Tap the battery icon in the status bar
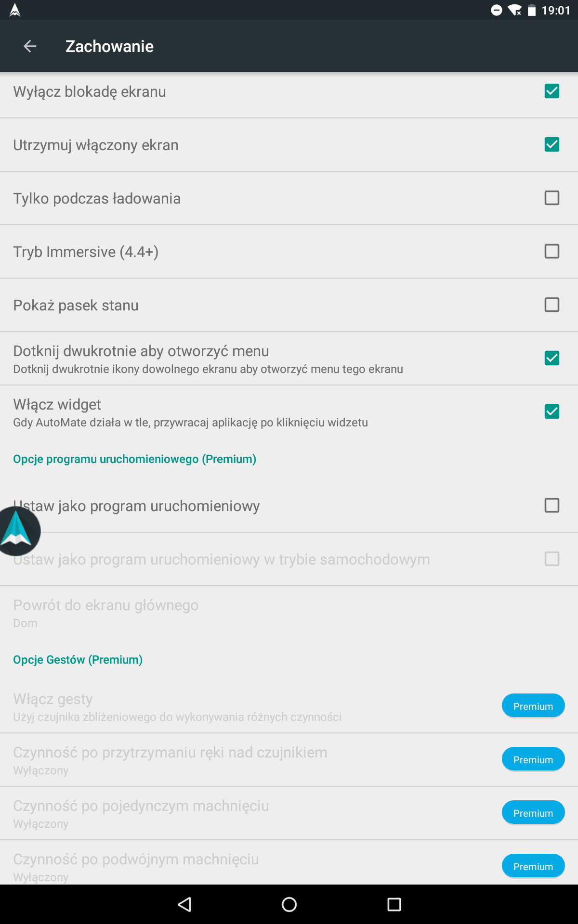This screenshot has width=578, height=924. [x=532, y=10]
